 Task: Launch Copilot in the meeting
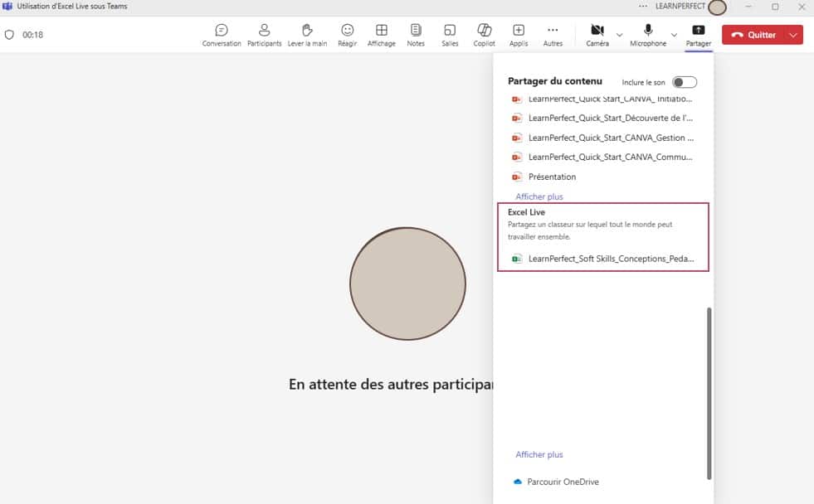point(485,36)
